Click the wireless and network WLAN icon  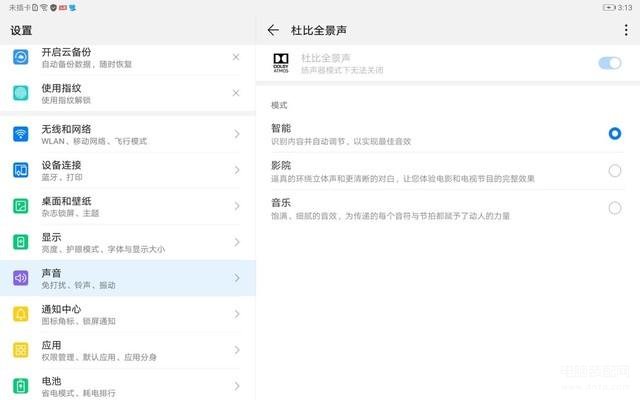pyautogui.click(x=21, y=134)
